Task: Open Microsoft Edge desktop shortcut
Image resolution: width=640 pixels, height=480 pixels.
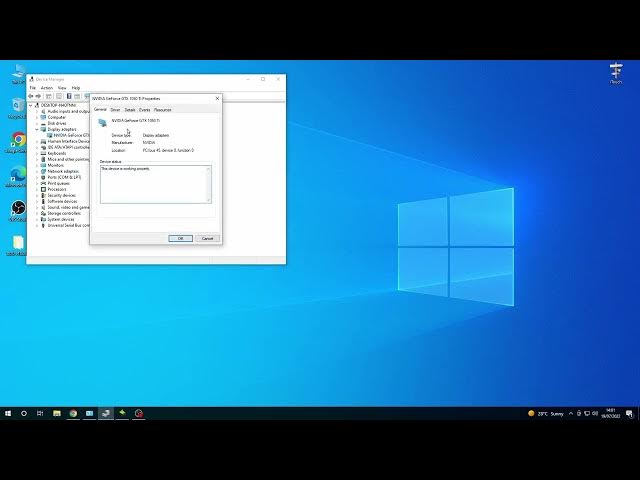Action: (x=17, y=176)
